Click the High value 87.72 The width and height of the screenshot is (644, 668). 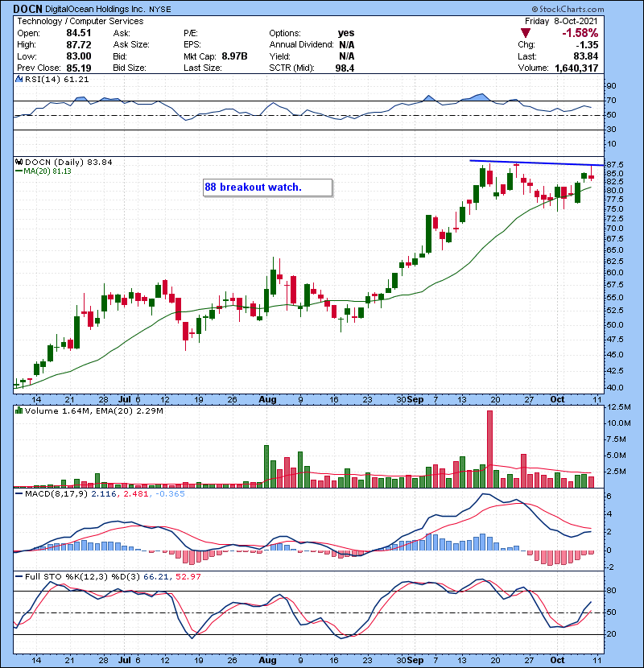pos(78,45)
